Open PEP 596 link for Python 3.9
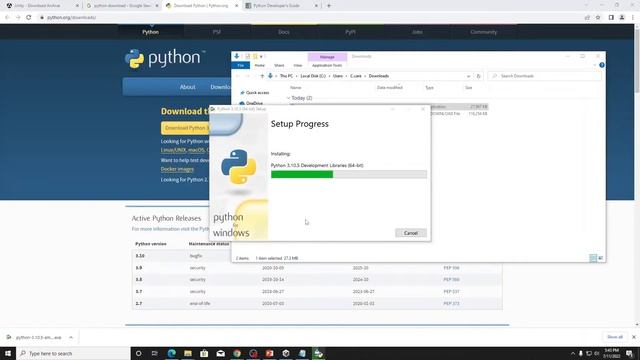This screenshot has width=640, height=360. (451, 268)
